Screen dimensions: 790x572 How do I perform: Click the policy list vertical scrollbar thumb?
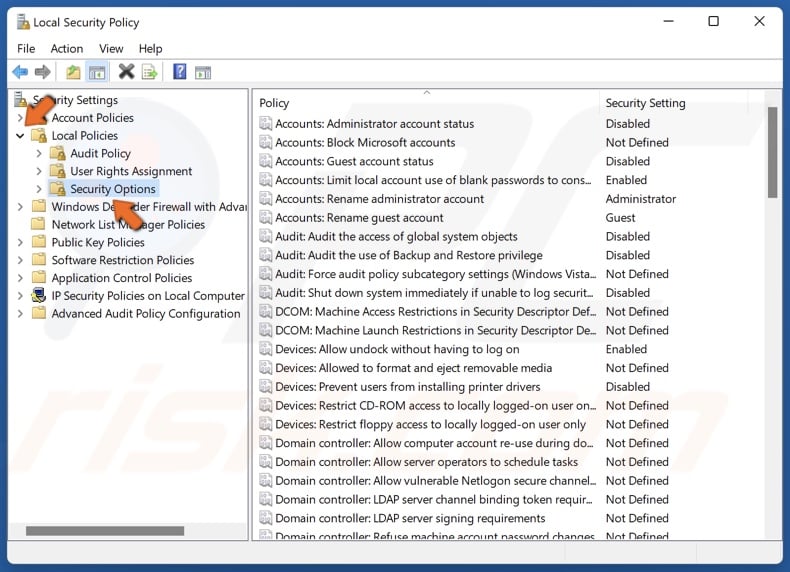click(772, 152)
